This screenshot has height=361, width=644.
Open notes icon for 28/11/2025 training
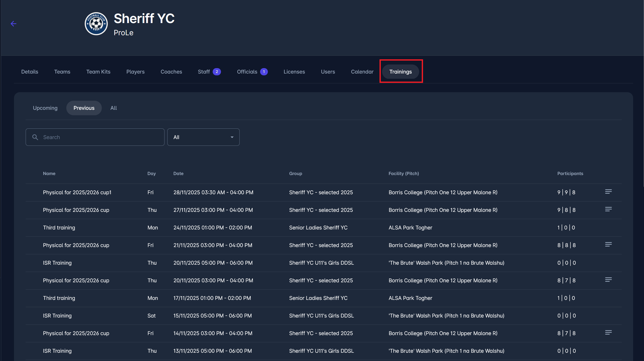(x=608, y=192)
